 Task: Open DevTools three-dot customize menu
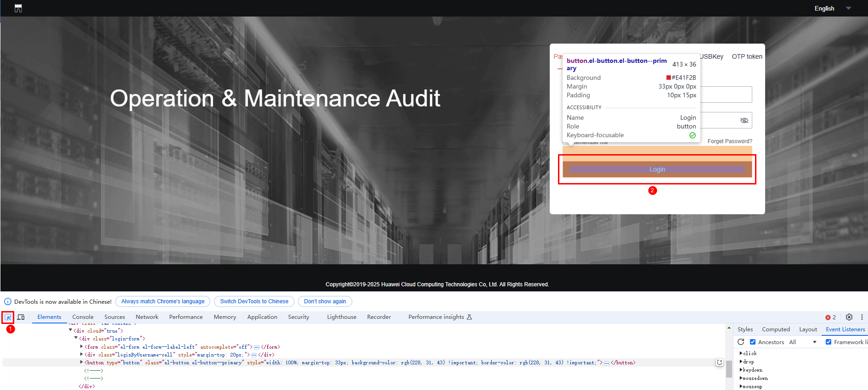862,317
